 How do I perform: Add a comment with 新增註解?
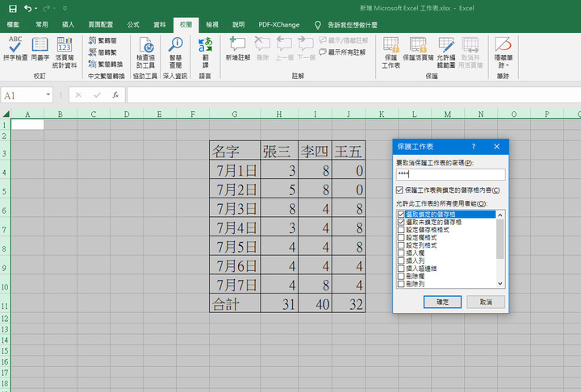pos(238,48)
